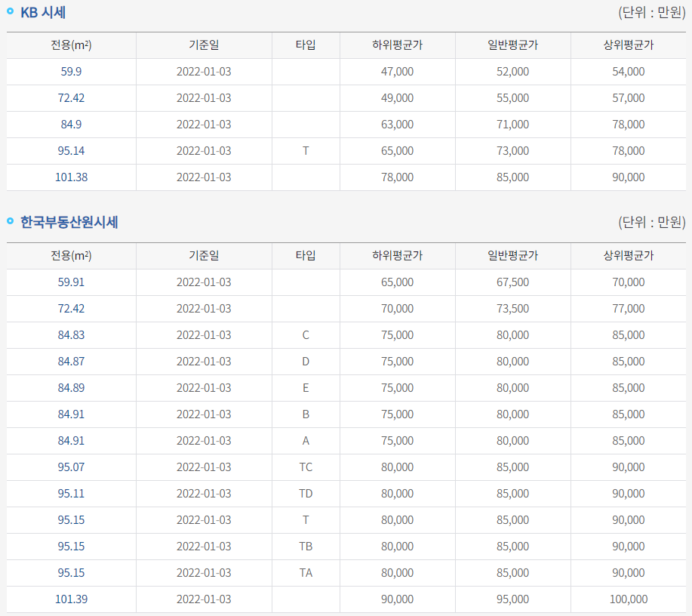Click the 95.14 area link
692x616 pixels.
71,151
